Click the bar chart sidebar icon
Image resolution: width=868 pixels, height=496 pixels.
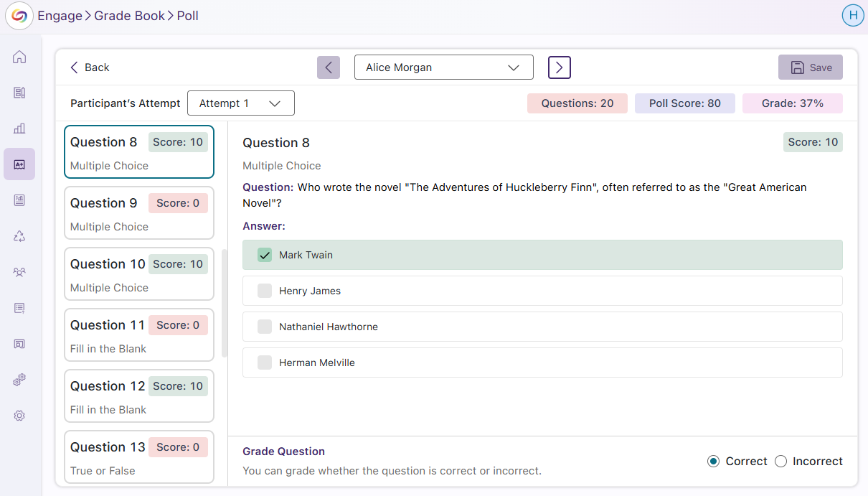(x=19, y=128)
